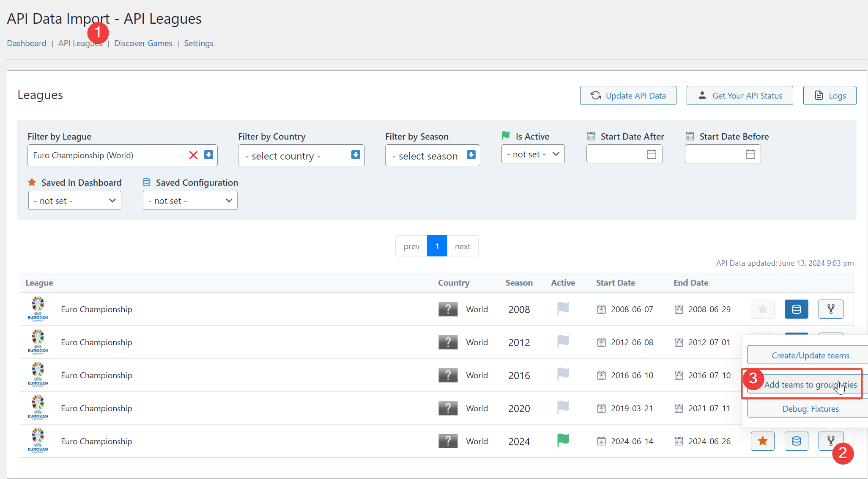Open the Dashboard link
This screenshot has height=479, width=868.
click(x=27, y=43)
